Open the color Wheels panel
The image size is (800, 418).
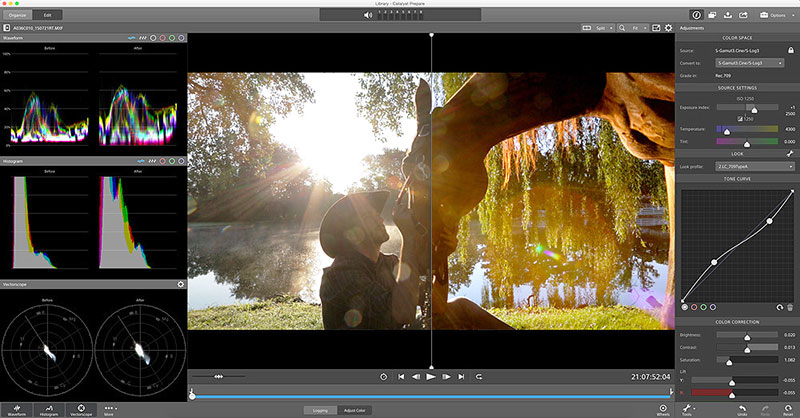663,409
